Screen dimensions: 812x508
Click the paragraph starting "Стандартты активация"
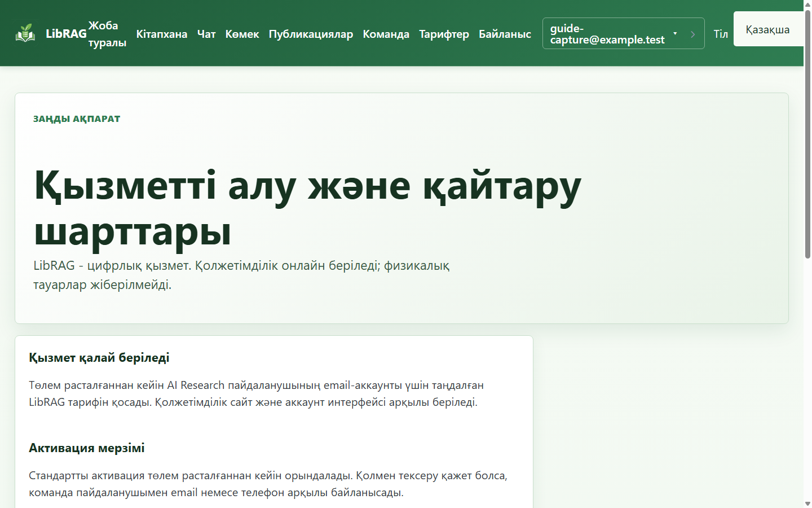click(x=268, y=484)
